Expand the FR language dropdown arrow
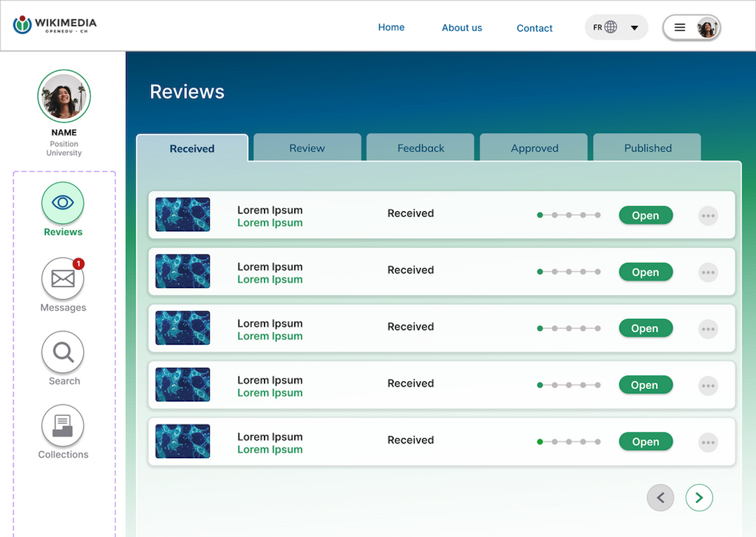Screen dimensions: 756x537 [634, 28]
